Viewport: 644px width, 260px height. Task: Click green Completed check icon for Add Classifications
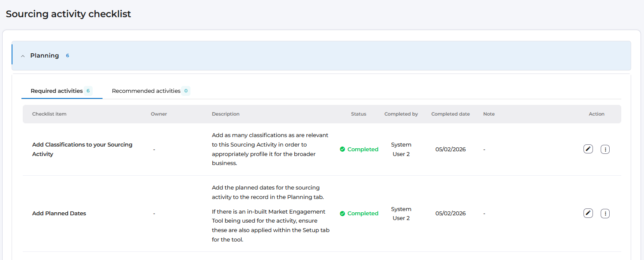pos(342,149)
